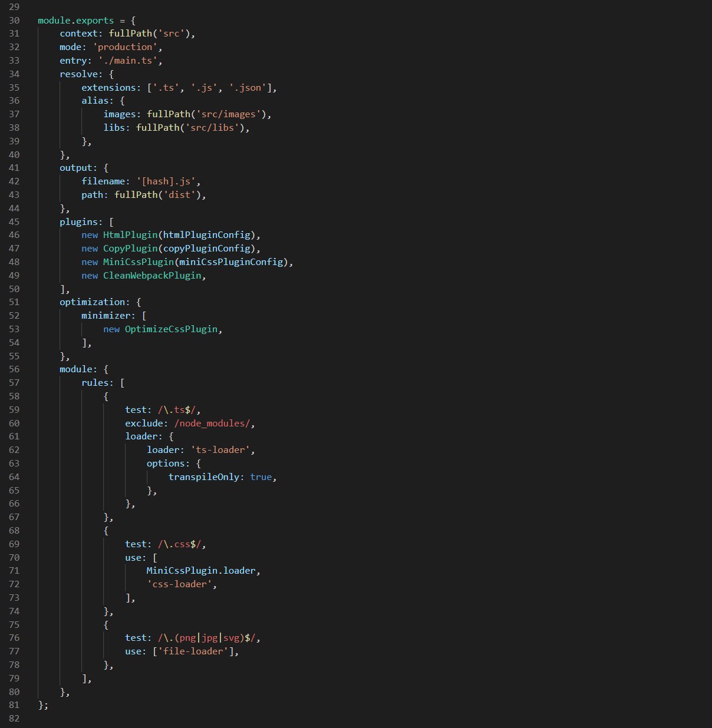Click line number 34 in the gutter
This screenshot has width=712, height=728.
point(14,74)
